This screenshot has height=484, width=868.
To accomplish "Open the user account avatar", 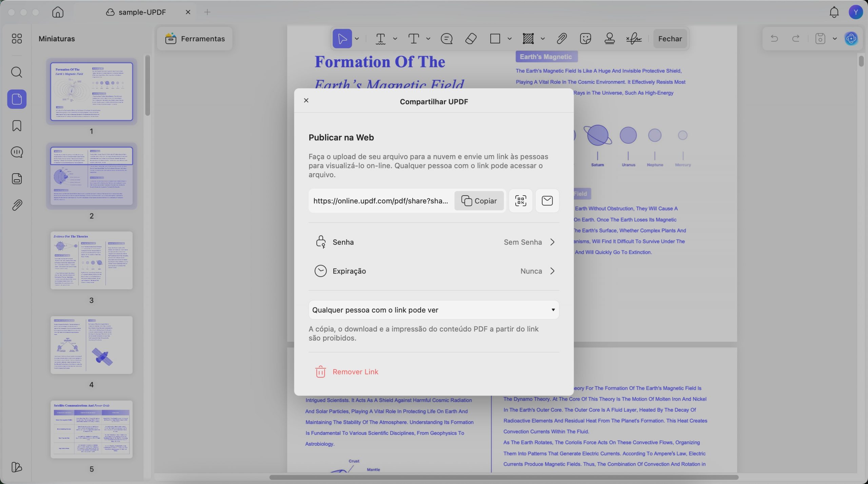I will [855, 12].
